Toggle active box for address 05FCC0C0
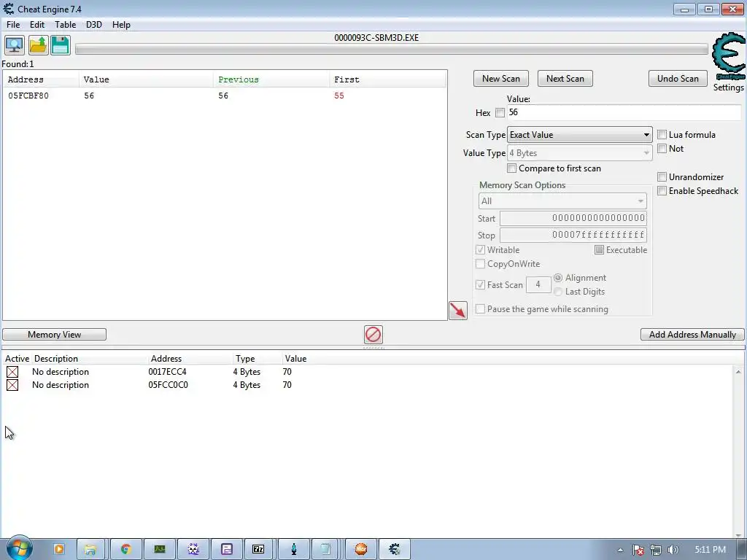747x560 pixels. 12,385
